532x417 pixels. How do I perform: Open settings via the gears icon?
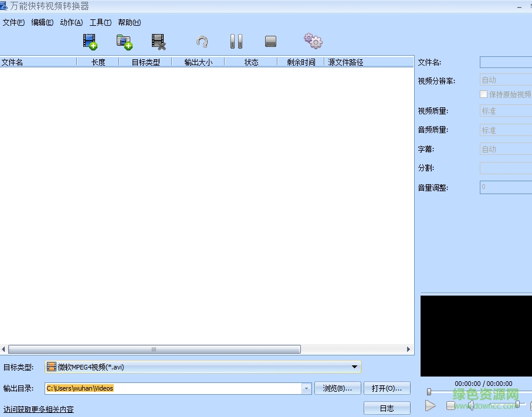[x=313, y=40]
